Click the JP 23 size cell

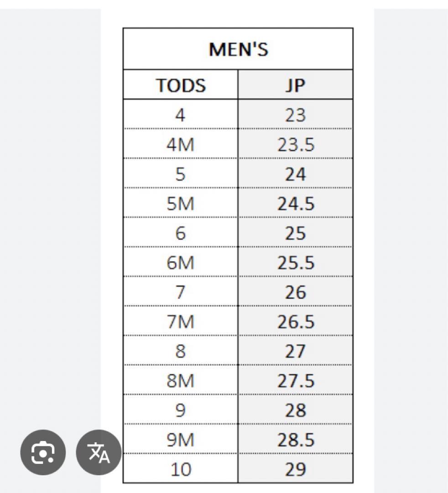(295, 115)
